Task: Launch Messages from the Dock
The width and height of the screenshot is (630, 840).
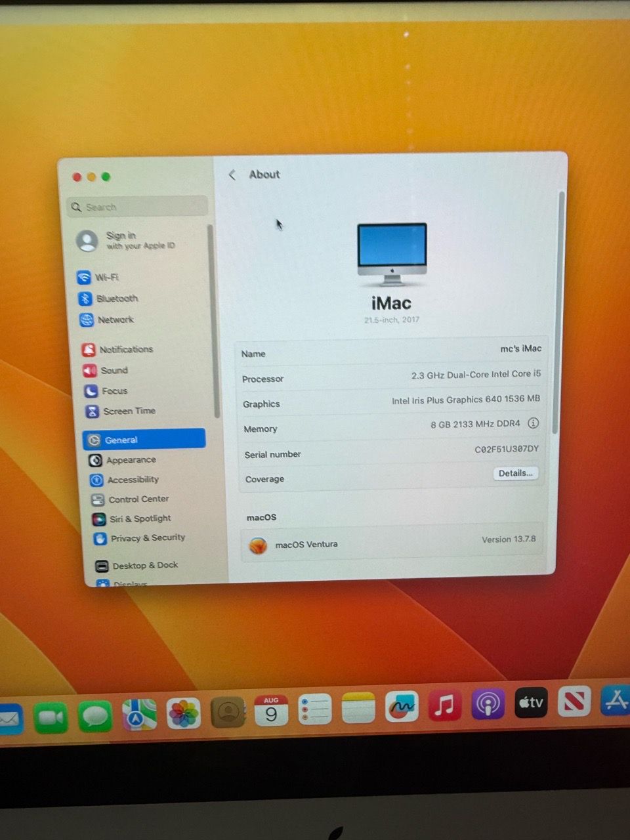Action: pyautogui.click(x=95, y=716)
